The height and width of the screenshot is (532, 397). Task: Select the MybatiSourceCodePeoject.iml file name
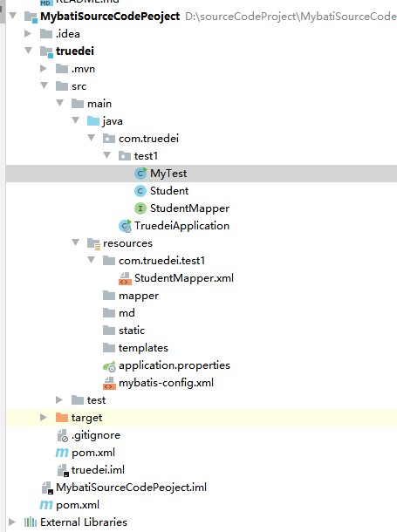[131, 488]
